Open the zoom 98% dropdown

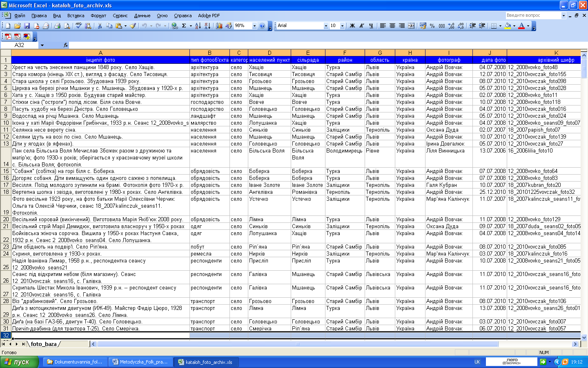click(x=254, y=26)
